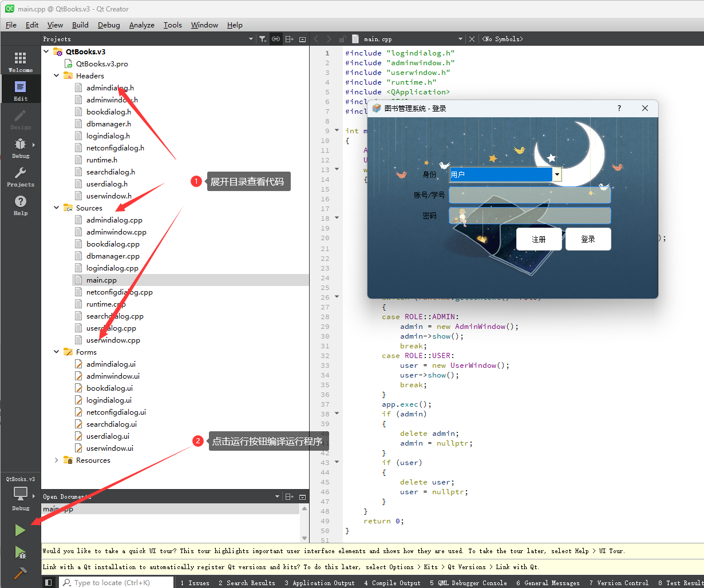Fold the code block at line 9
The width and height of the screenshot is (704, 588).
[x=337, y=130]
